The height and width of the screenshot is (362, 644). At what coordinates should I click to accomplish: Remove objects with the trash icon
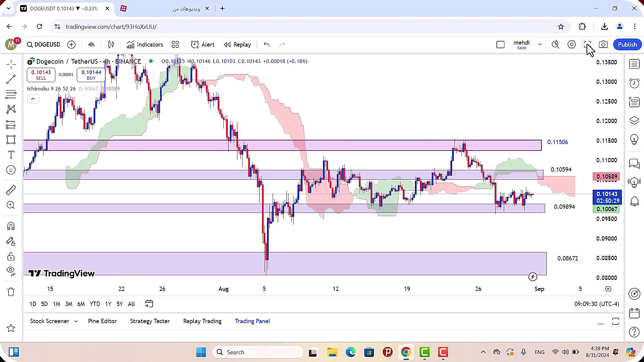[11, 292]
